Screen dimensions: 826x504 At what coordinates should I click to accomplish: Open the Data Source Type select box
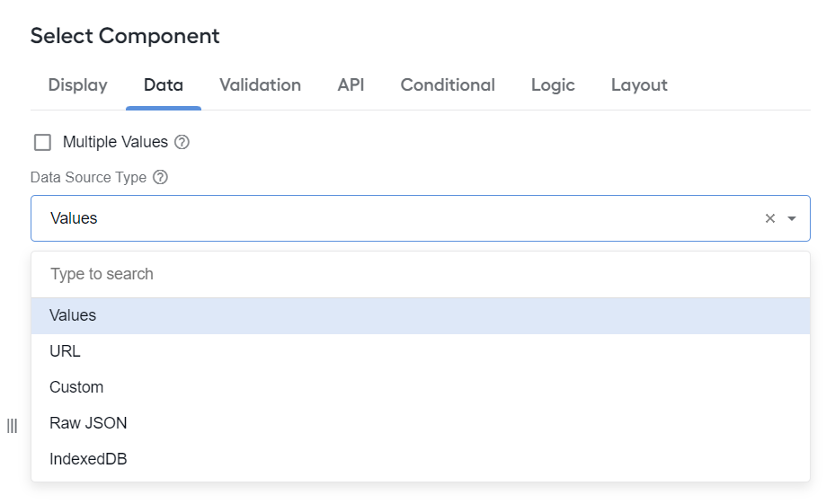(x=421, y=218)
